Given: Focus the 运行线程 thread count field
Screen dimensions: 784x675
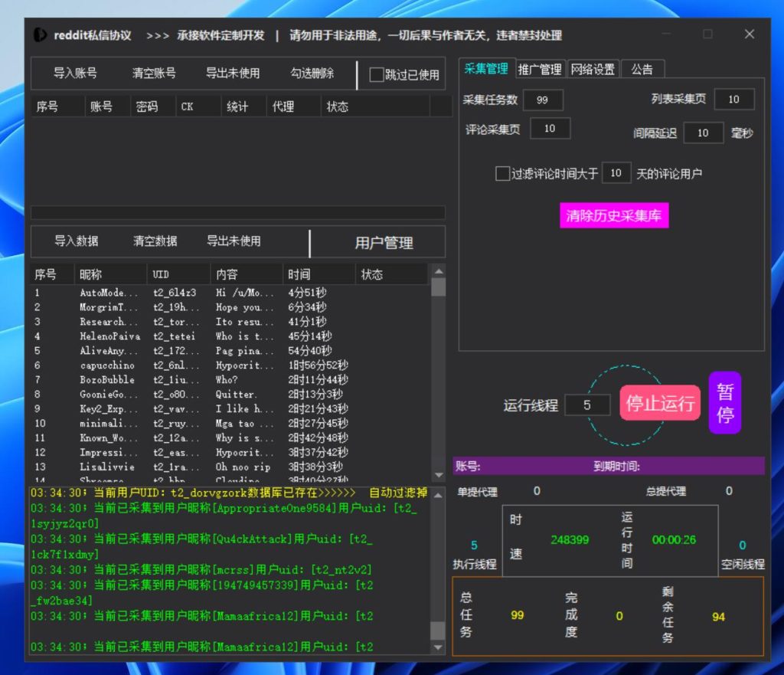Looking at the screenshot, I should tap(587, 405).
